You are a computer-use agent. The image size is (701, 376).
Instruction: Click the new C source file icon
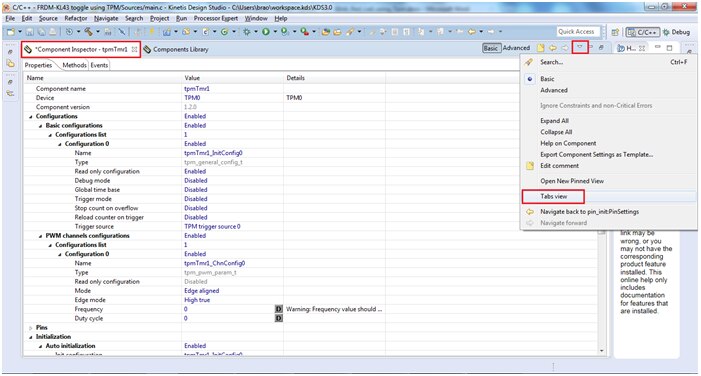click(206, 32)
